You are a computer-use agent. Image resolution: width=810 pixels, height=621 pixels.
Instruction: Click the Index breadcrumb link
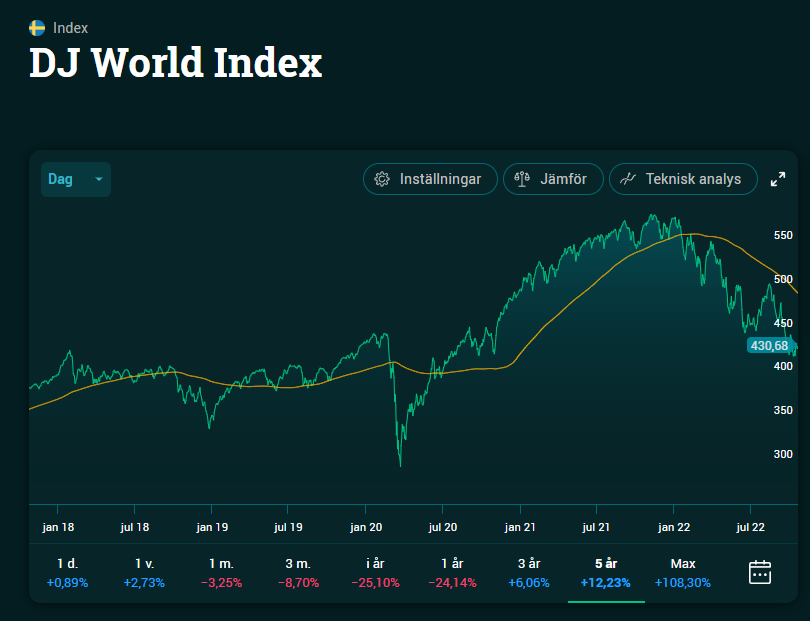(70, 28)
